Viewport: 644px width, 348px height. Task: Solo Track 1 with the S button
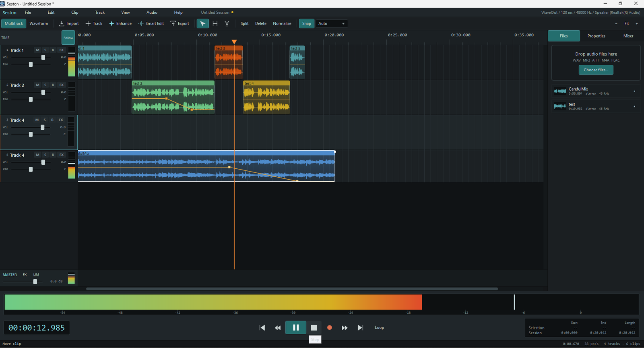(45, 50)
